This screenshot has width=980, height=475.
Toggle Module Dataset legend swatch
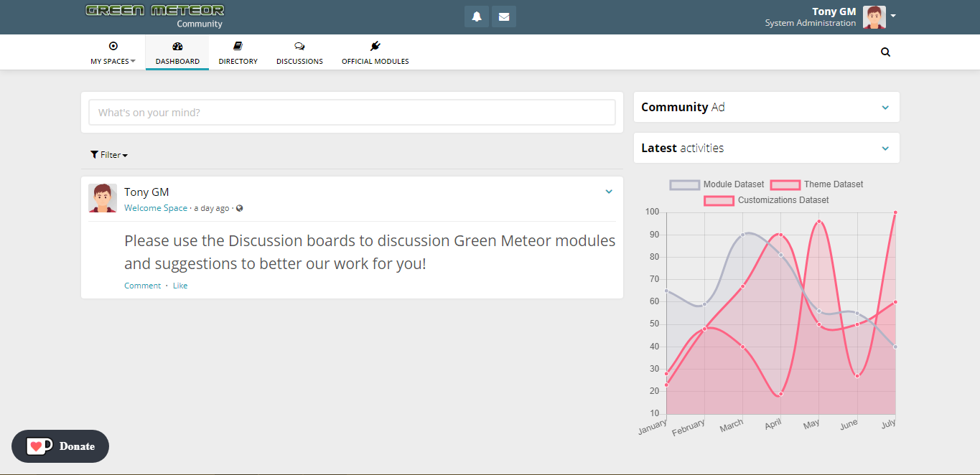[x=684, y=184]
